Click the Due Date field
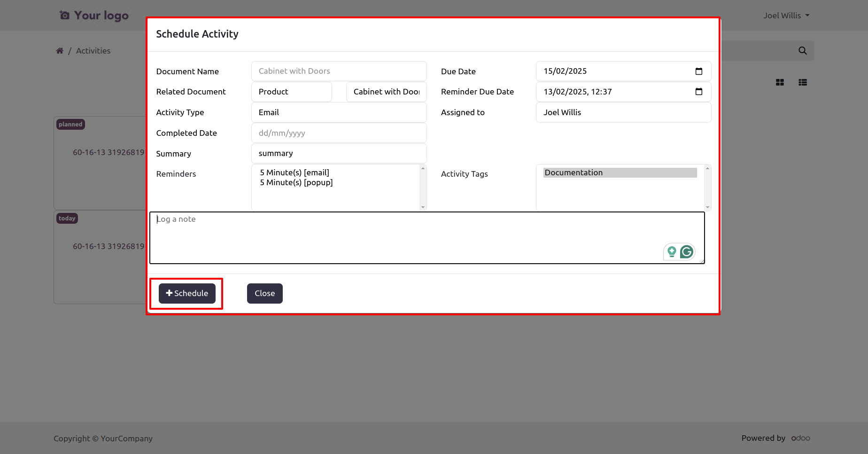The width and height of the screenshot is (868, 454). point(624,71)
